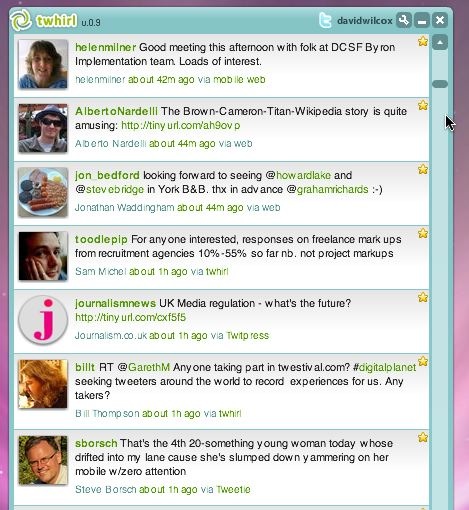
Task: Favorite jon_bedford's York B&B tweet
Action: (x=423, y=169)
